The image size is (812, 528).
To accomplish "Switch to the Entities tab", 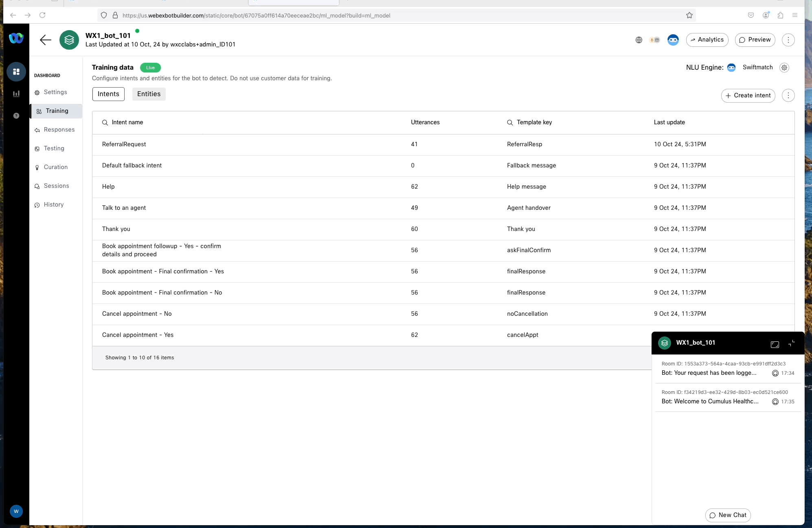I will click(x=149, y=94).
